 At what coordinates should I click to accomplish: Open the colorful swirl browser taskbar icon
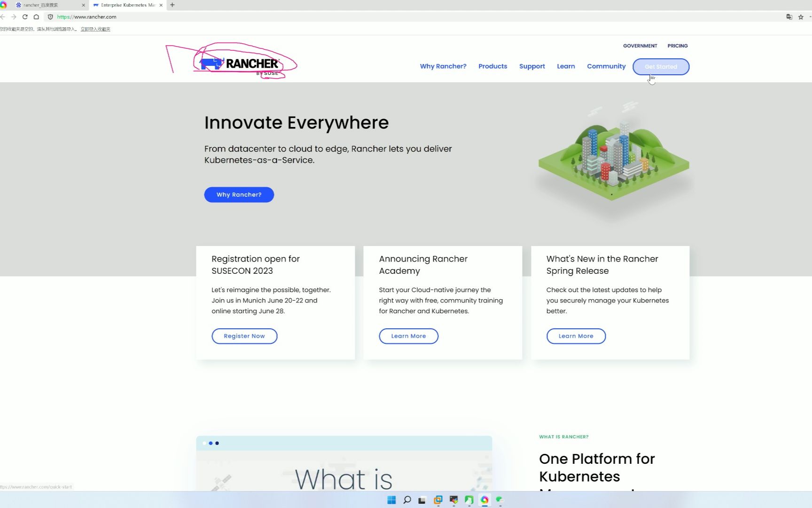coord(484,500)
